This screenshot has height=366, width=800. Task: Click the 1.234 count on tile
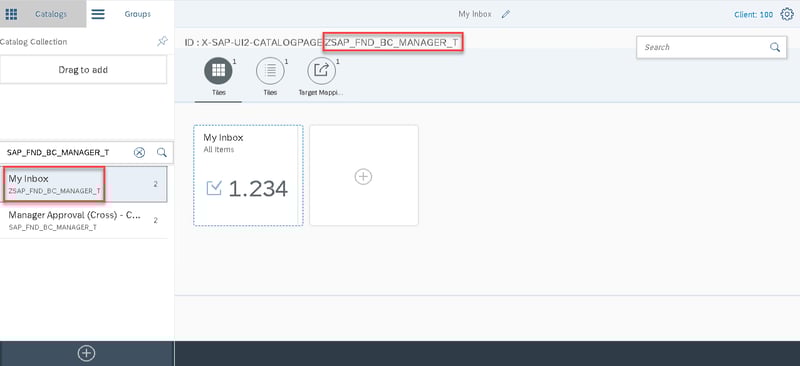click(x=258, y=189)
